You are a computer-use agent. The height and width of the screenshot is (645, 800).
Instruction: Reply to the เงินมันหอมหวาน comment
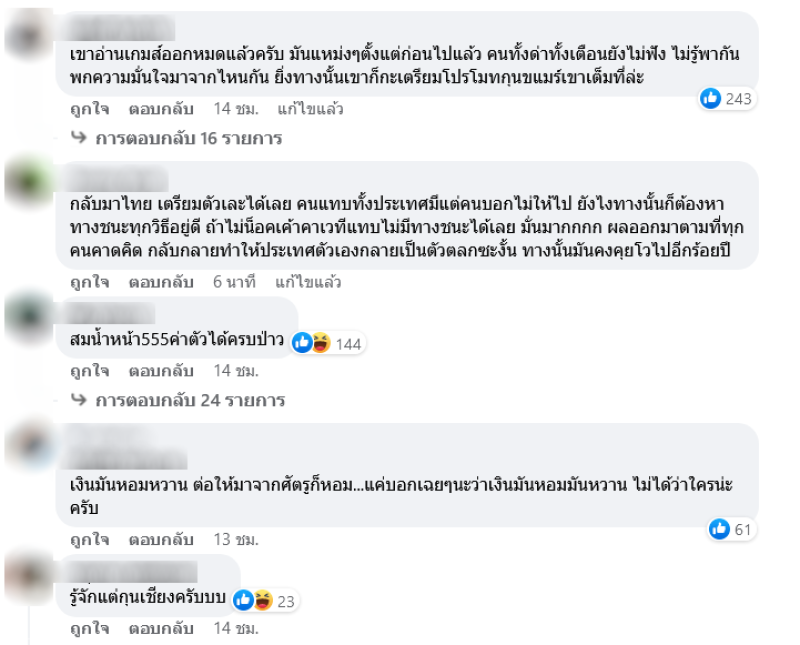(161, 539)
